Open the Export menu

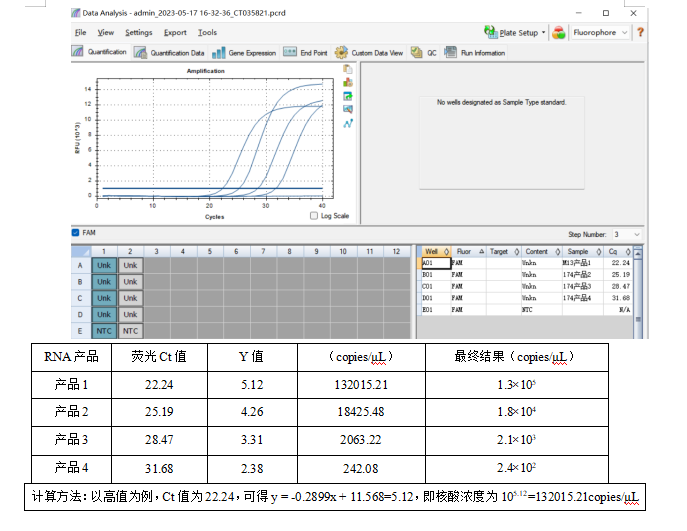click(175, 33)
